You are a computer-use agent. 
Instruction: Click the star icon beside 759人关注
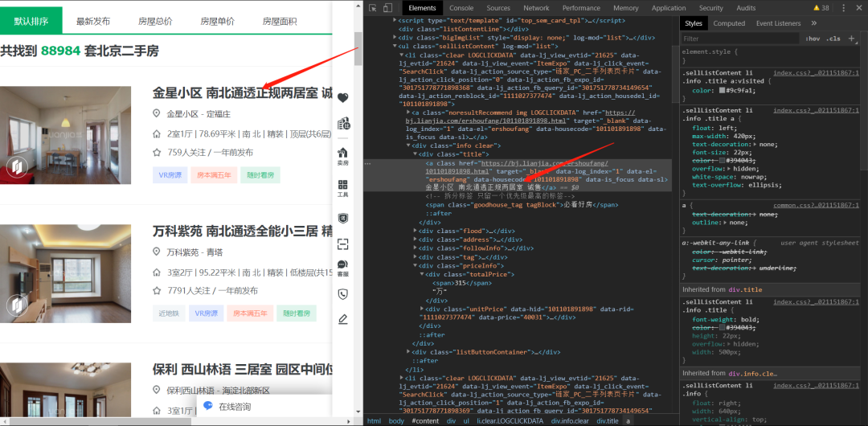coord(156,152)
